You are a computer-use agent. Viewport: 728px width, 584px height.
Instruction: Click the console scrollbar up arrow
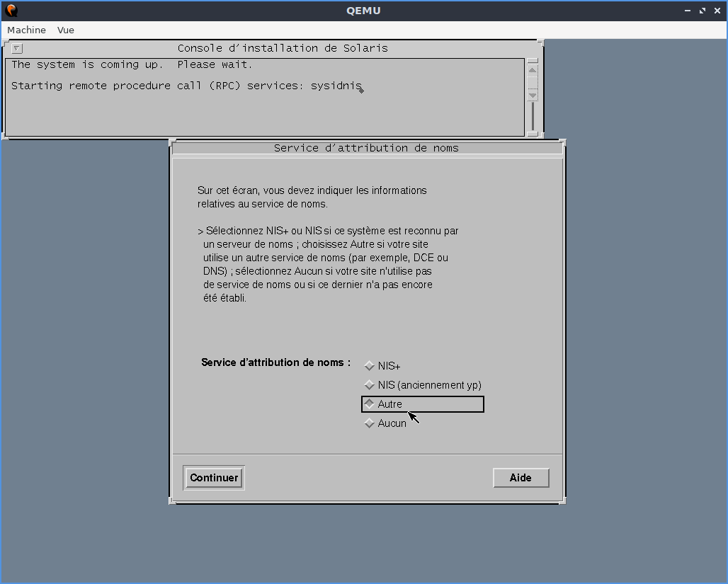tap(533, 70)
